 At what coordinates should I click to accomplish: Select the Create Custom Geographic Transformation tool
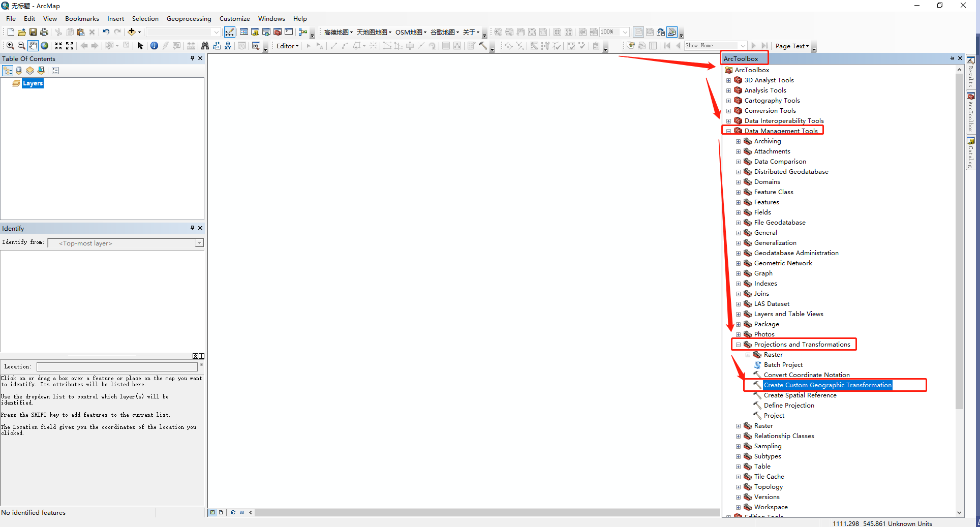coord(828,385)
